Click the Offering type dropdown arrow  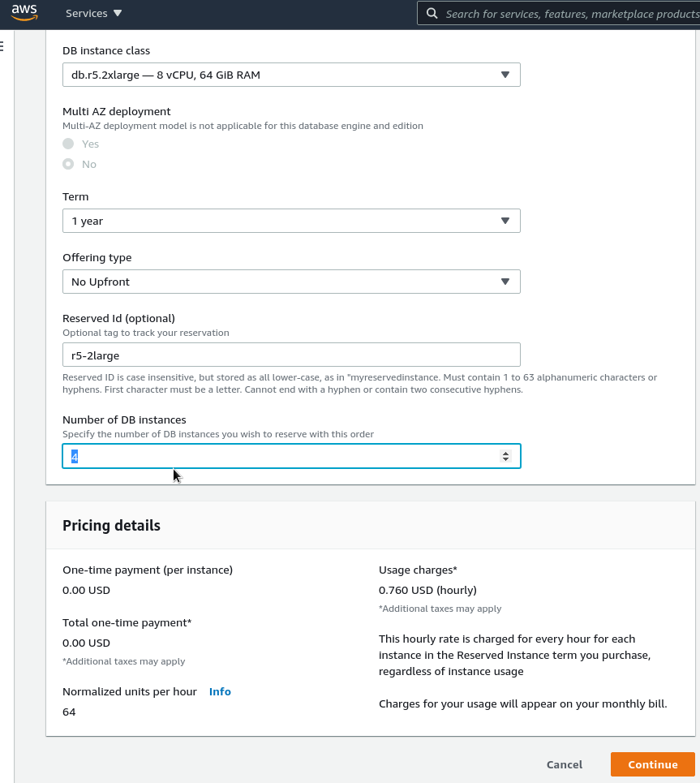(x=505, y=282)
